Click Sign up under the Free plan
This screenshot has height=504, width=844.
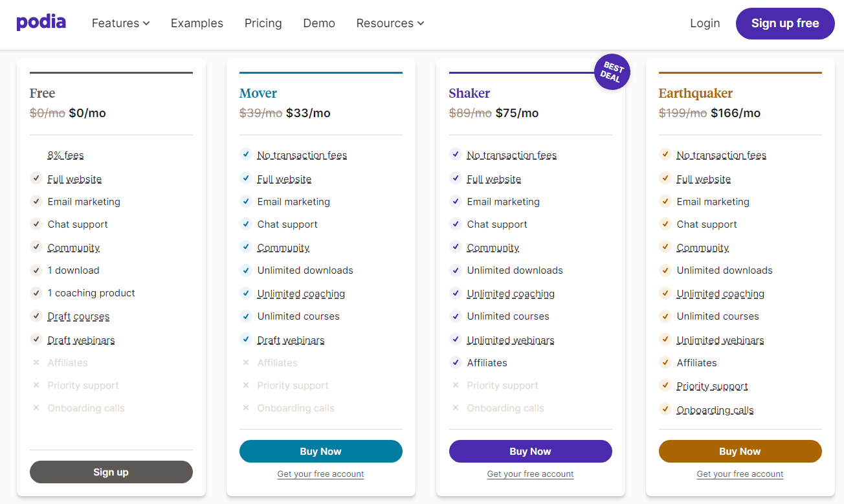coord(111,472)
